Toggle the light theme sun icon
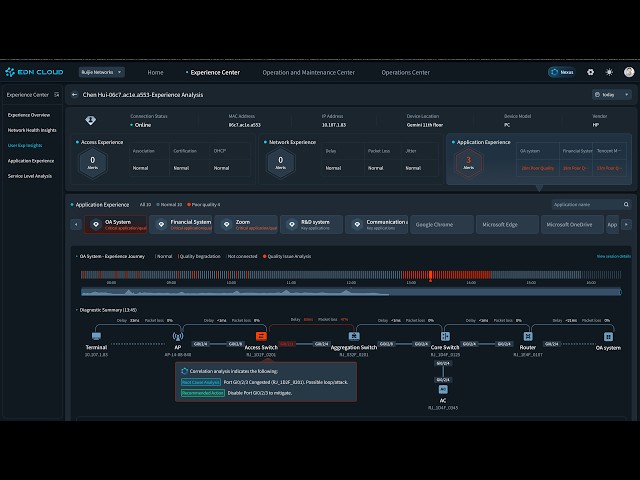640x480 pixels. tap(609, 72)
